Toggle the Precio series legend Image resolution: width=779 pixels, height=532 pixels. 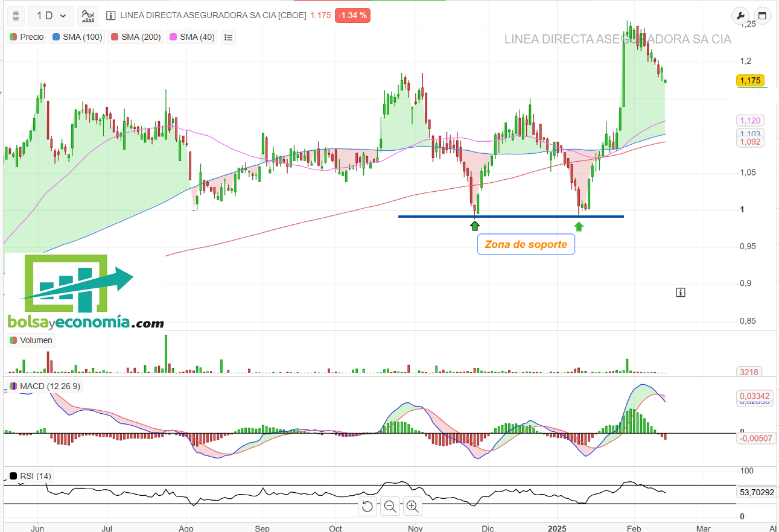[27, 37]
